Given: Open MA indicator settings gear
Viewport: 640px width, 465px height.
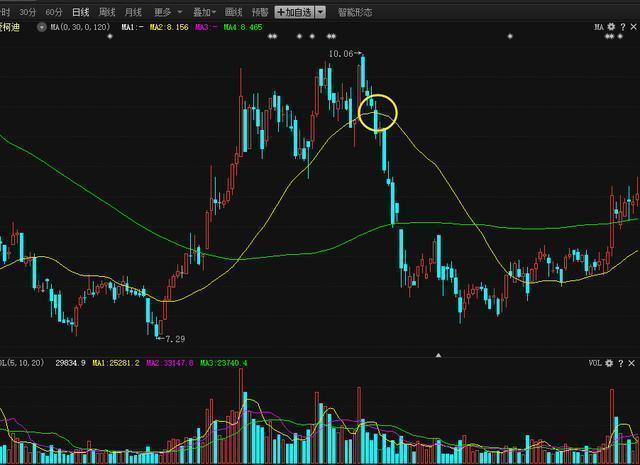Looking at the screenshot, I should pyautogui.click(x=610, y=27).
